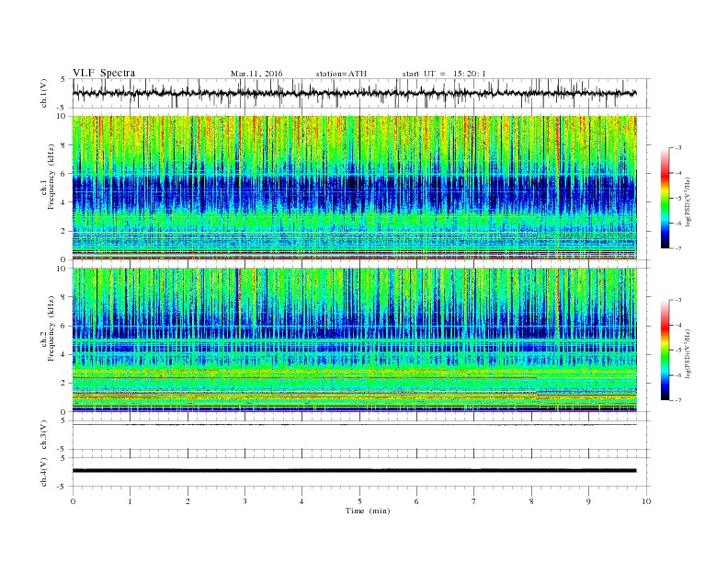Click the "6" tick on the time axis
The width and height of the screenshot is (728, 563).
tap(416, 501)
